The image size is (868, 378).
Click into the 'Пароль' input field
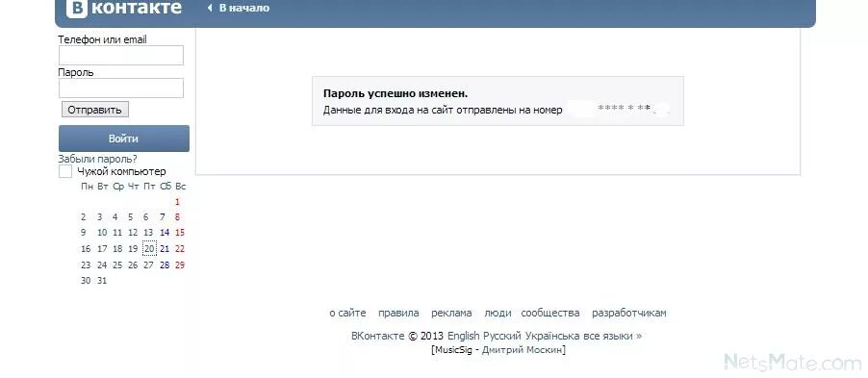point(121,88)
